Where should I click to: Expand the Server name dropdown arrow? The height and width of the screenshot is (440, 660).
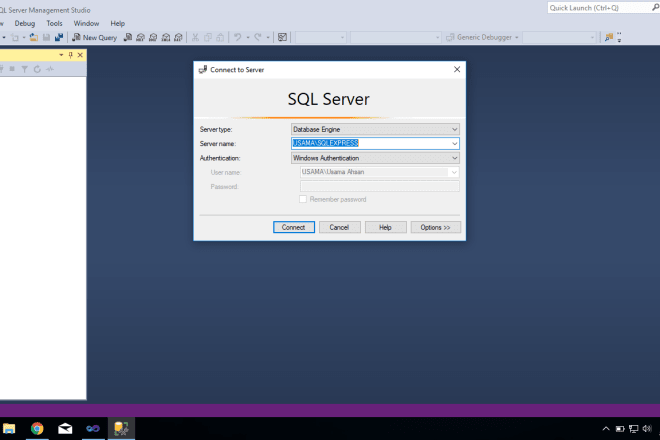tap(455, 144)
